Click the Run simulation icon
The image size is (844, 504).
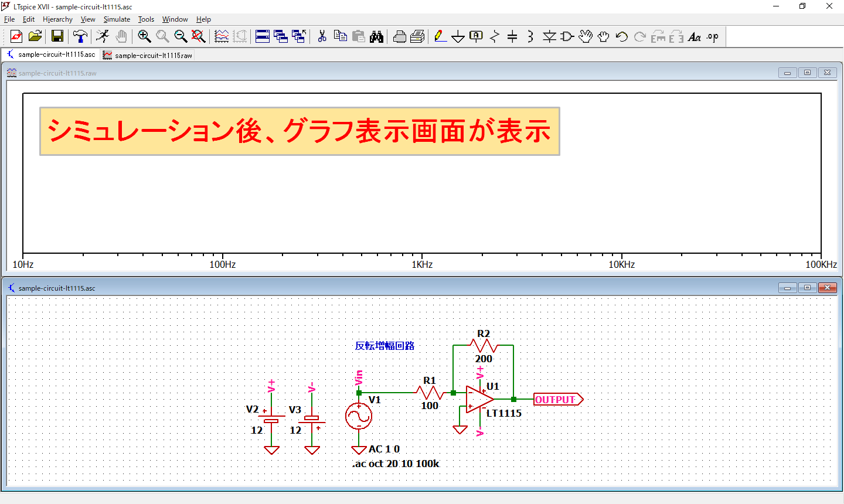(103, 36)
